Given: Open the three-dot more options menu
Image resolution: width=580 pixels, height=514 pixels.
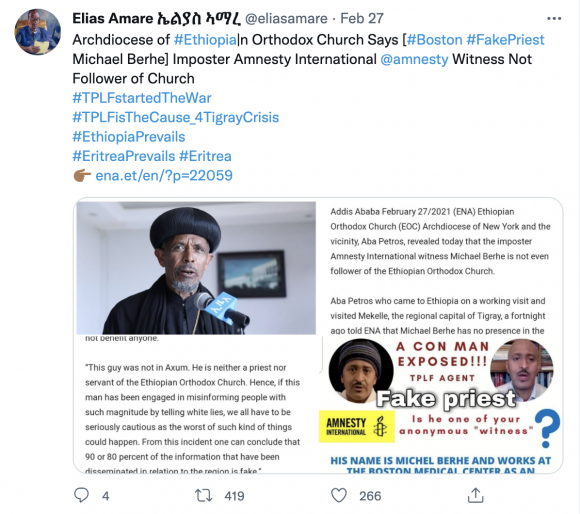Looking at the screenshot, I should [x=554, y=18].
